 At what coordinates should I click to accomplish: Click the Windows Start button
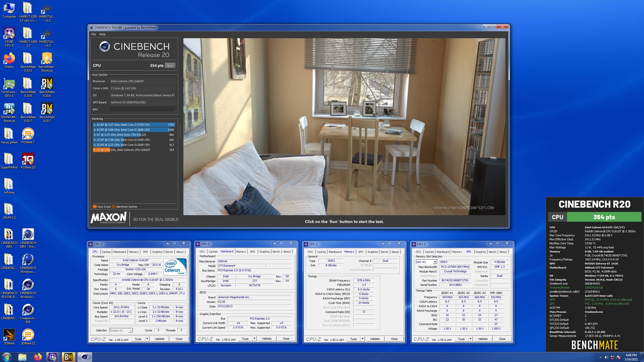pyautogui.click(x=7, y=357)
